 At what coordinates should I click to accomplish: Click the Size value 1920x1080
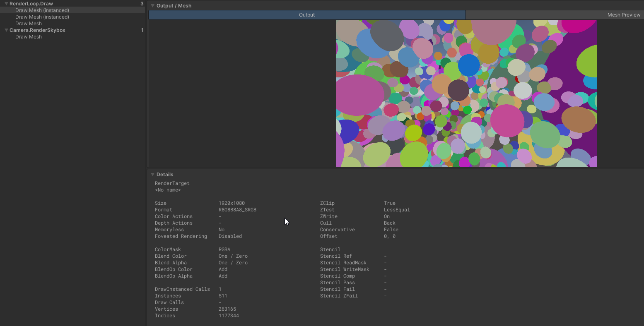[x=232, y=203]
